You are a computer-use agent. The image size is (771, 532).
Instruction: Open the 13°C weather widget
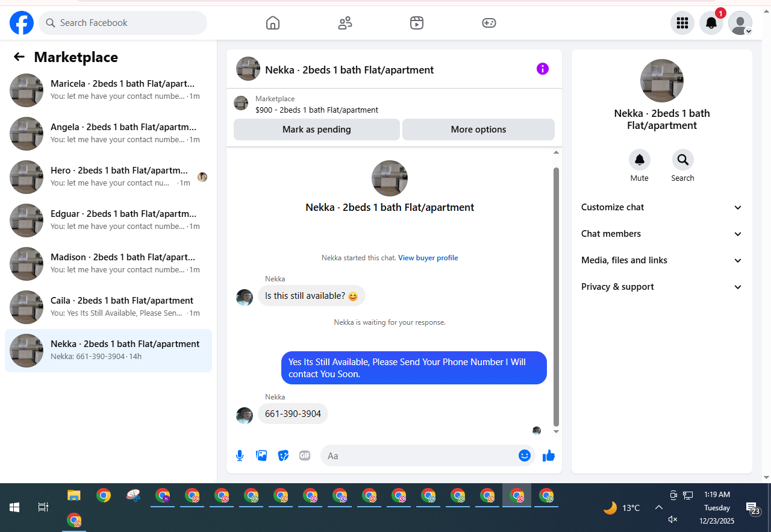point(622,508)
